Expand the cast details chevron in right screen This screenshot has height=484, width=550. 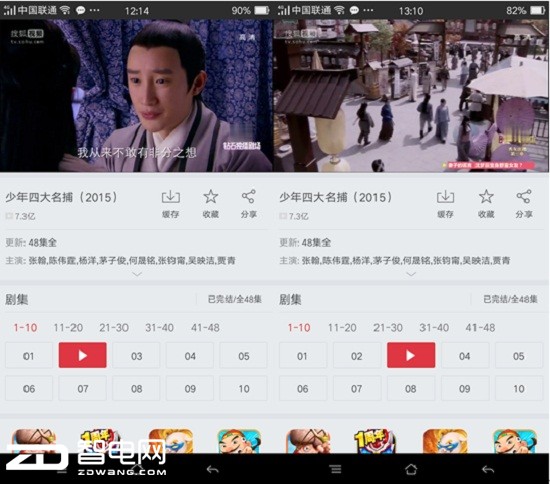[x=411, y=274]
